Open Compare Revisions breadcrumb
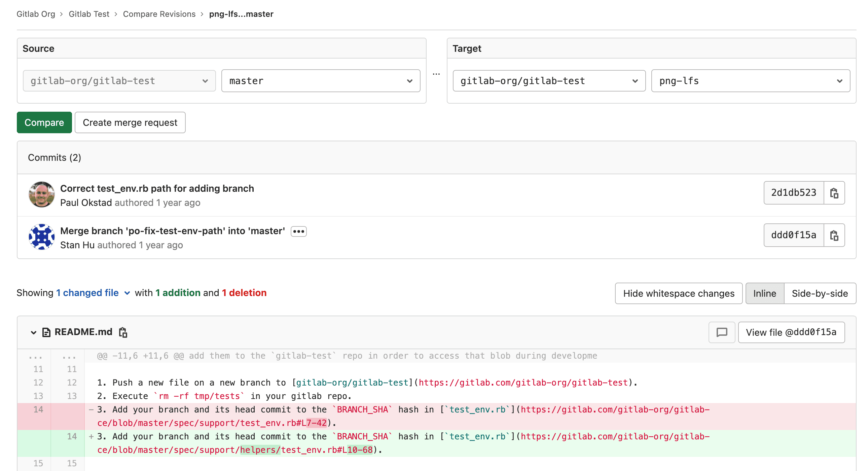 click(x=159, y=14)
